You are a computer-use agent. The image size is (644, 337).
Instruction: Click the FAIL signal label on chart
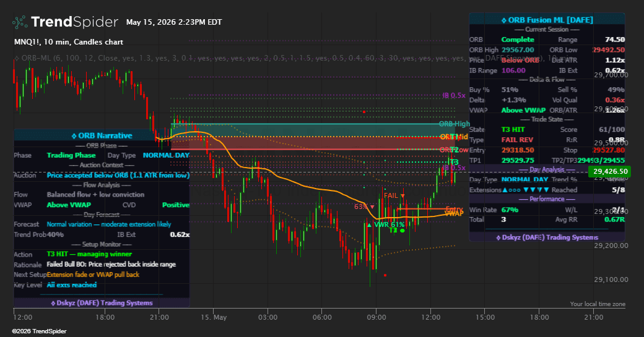(391, 195)
